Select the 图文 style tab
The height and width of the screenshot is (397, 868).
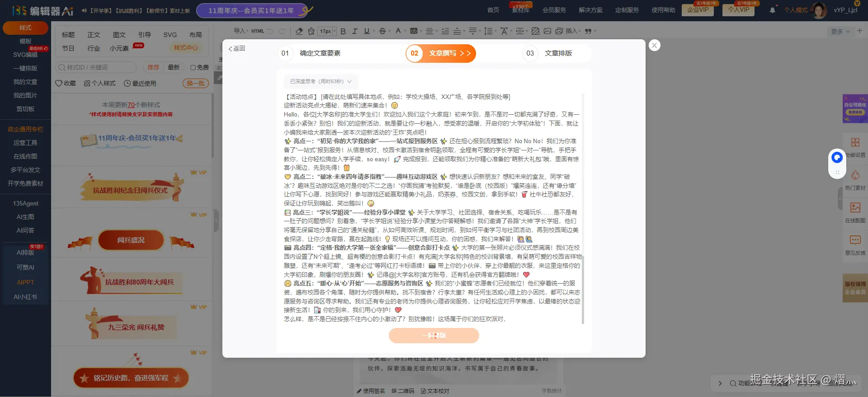119,35
